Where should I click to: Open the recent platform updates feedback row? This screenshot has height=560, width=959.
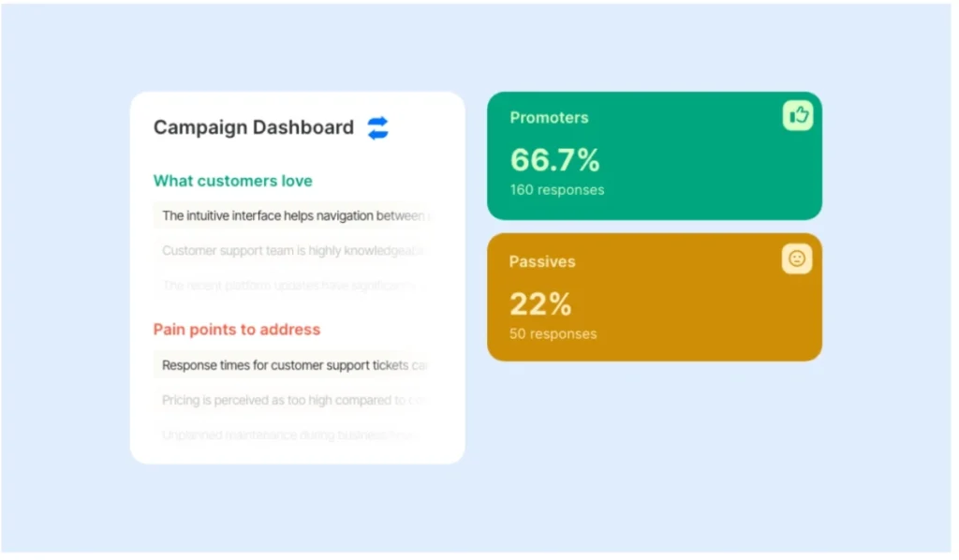(295, 287)
